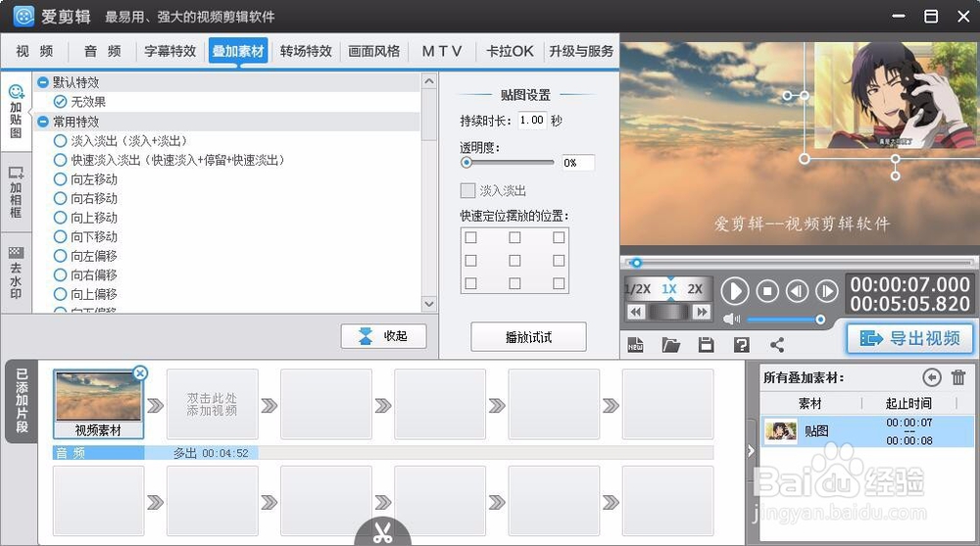Open the 去水印 sidebar panel
The height and width of the screenshot is (546, 980).
(17, 273)
